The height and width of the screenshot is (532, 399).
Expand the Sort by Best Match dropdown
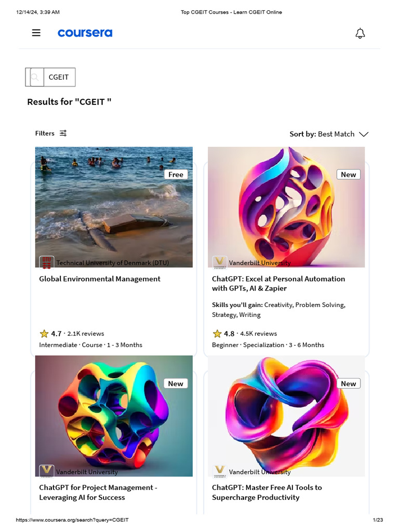329,134
